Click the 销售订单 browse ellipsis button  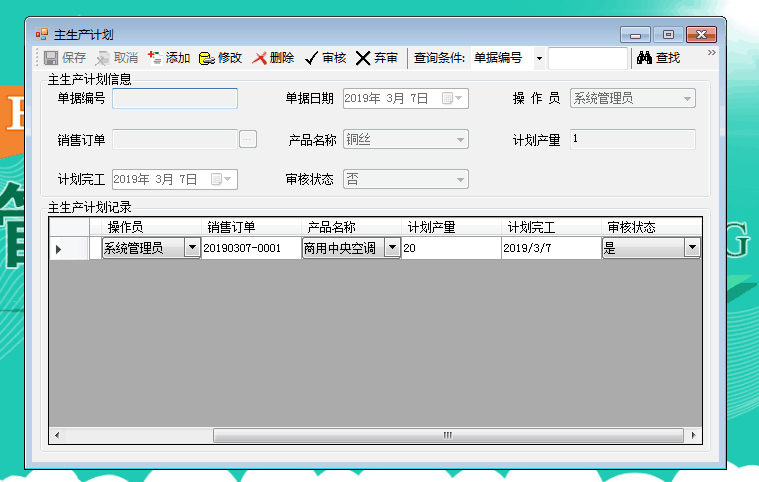pyautogui.click(x=247, y=139)
